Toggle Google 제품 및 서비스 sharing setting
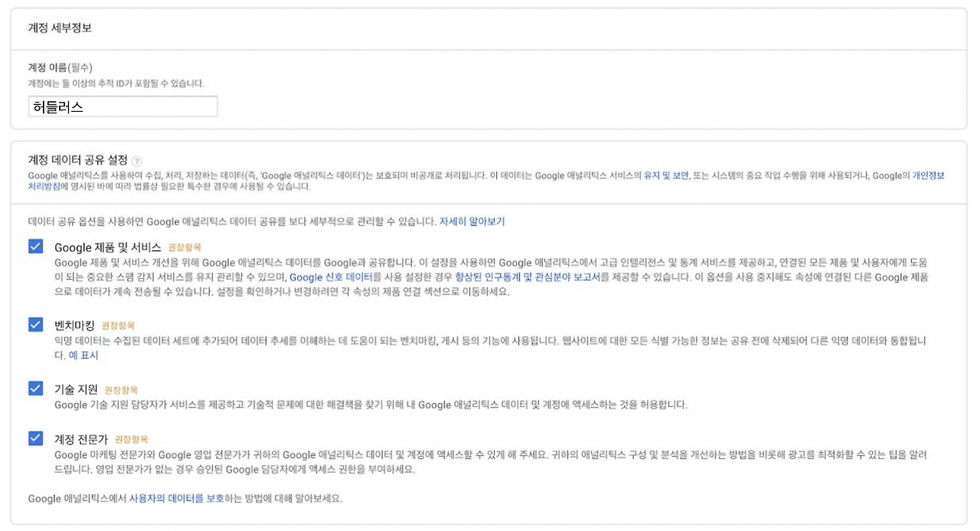This screenshot has height=531, width=980. [x=34, y=247]
